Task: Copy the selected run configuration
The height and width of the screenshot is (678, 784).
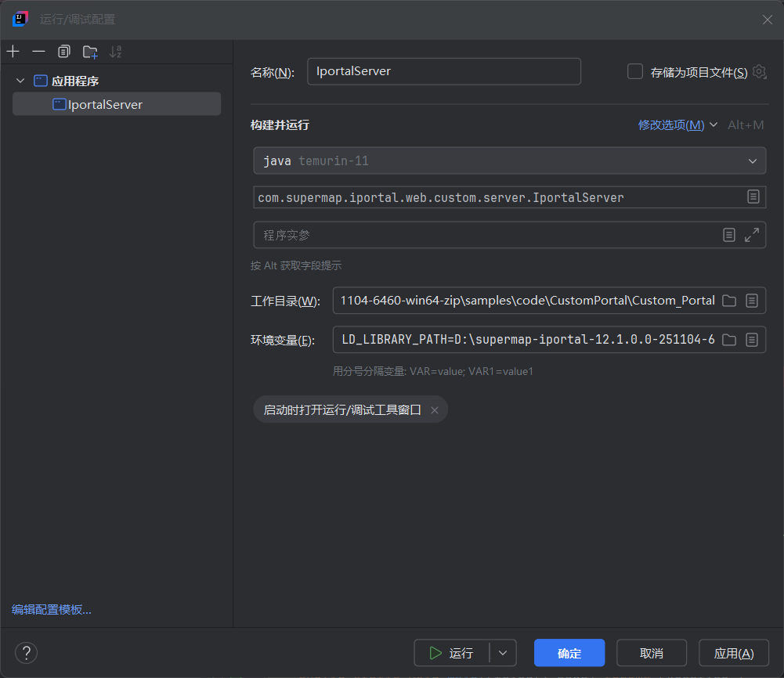Action: (x=64, y=52)
